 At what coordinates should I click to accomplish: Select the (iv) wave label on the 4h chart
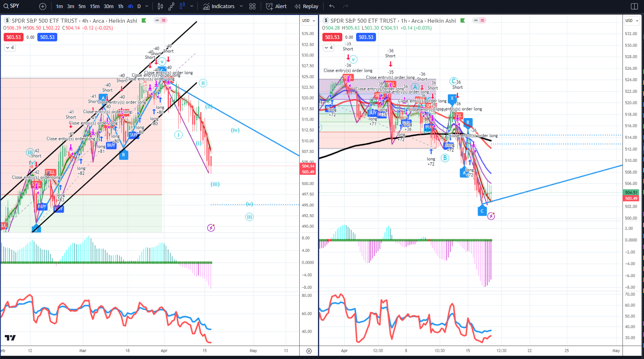click(x=235, y=130)
